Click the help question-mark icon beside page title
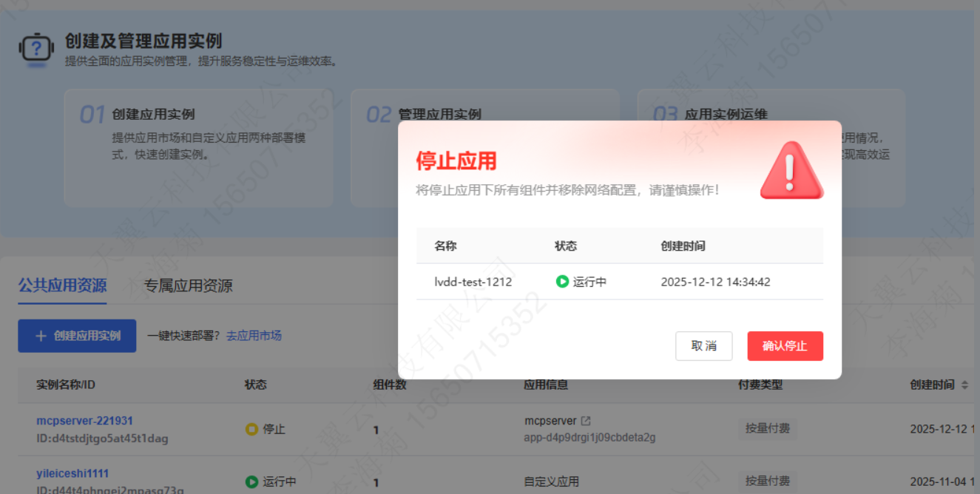Viewport: 980px width, 494px height. pyautogui.click(x=36, y=49)
